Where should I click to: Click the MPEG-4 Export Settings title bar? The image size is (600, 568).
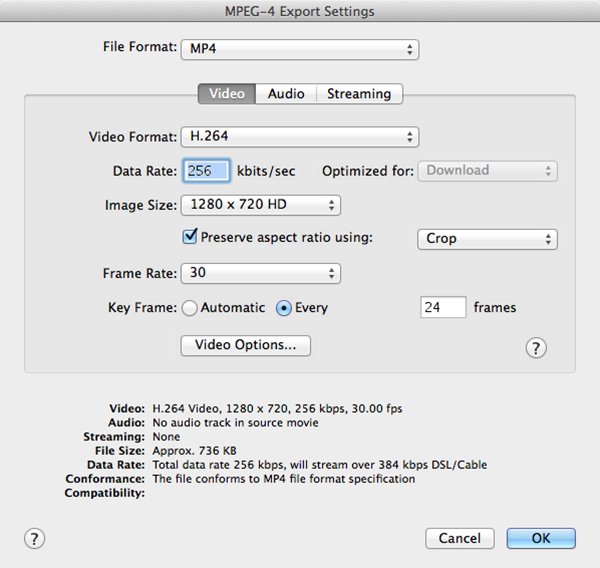[x=300, y=11]
